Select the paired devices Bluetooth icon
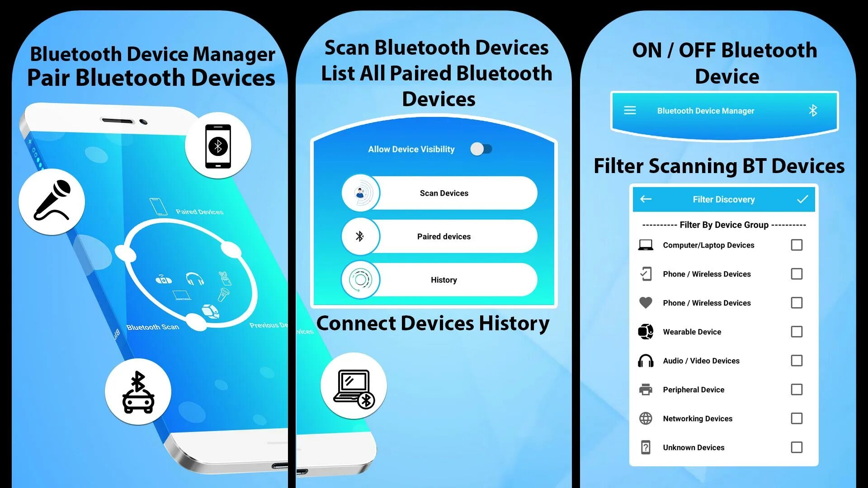The height and width of the screenshot is (488, 868). 359,236
